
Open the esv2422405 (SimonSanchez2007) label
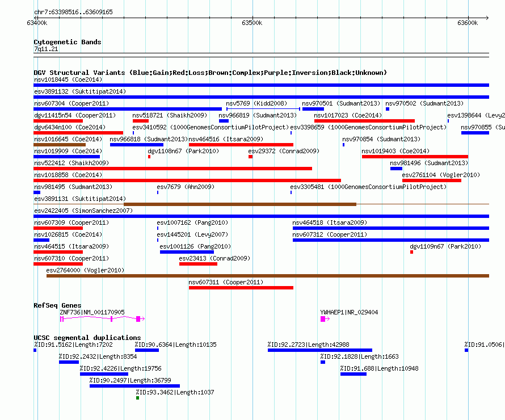tap(83, 211)
